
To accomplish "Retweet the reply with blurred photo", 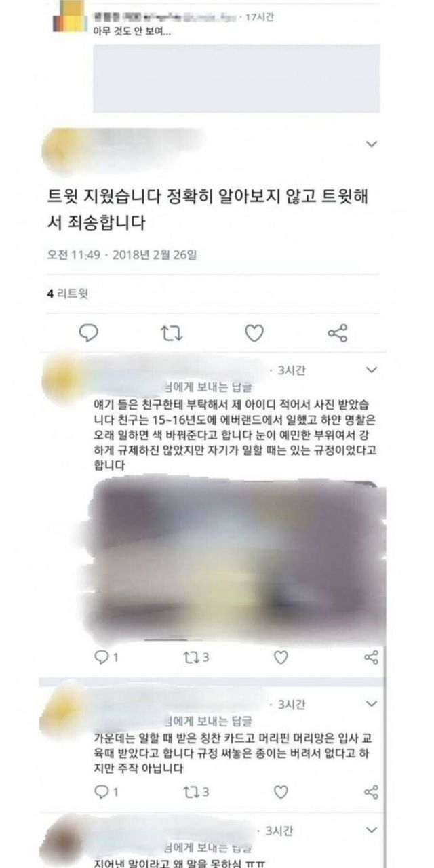I will 195,656.
